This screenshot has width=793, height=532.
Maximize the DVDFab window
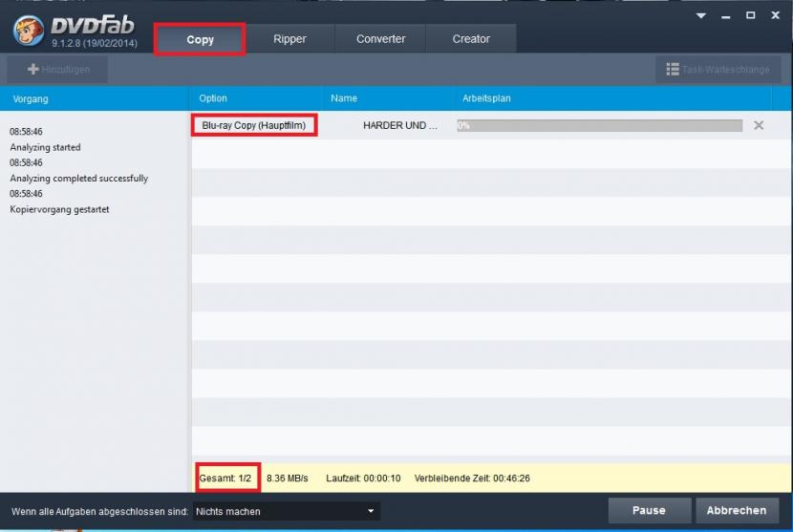coord(750,15)
